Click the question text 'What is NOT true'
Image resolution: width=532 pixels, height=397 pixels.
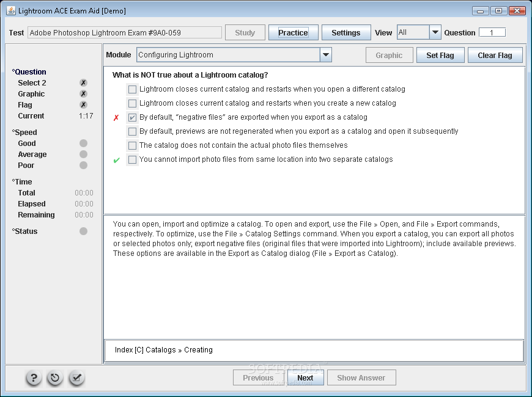tap(190, 75)
